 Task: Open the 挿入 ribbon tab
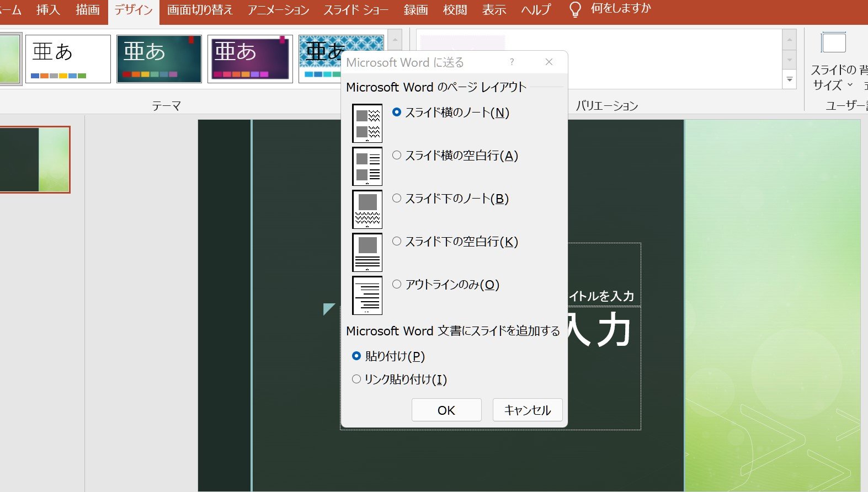click(48, 10)
